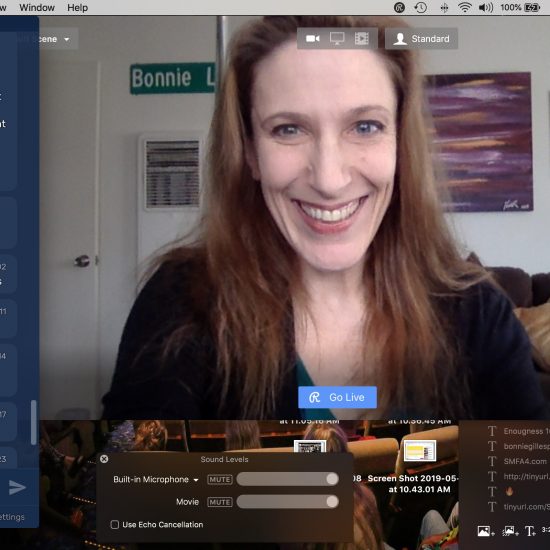550x550 pixels.
Task: Mute the Built-in Microphone
Action: click(220, 479)
